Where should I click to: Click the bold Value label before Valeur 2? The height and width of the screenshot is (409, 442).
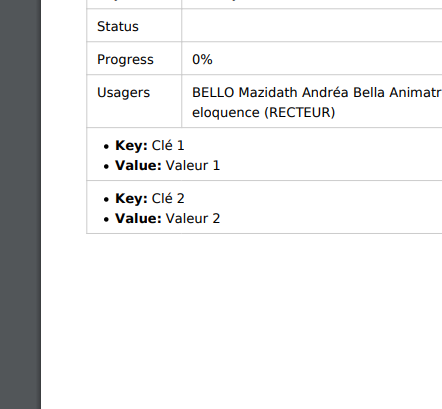pos(138,219)
